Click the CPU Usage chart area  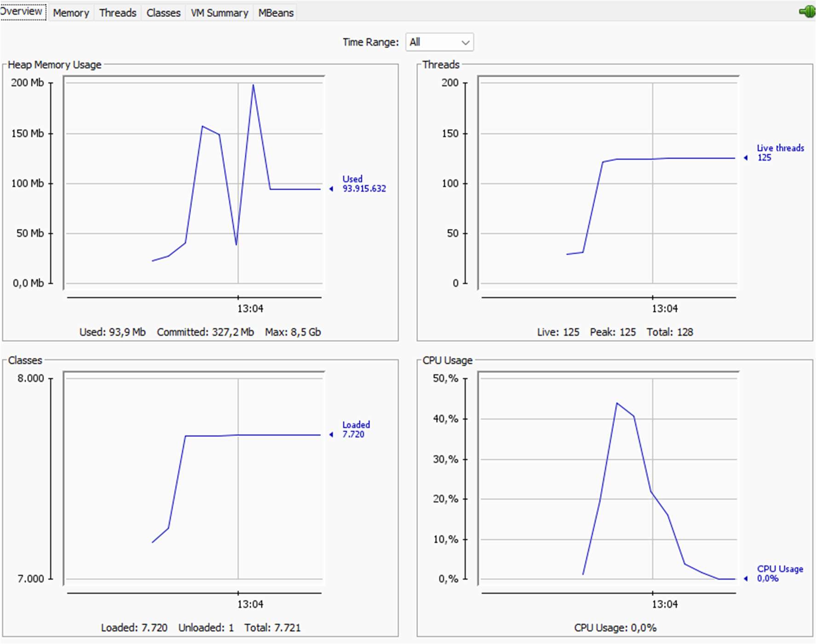pyautogui.click(x=608, y=479)
